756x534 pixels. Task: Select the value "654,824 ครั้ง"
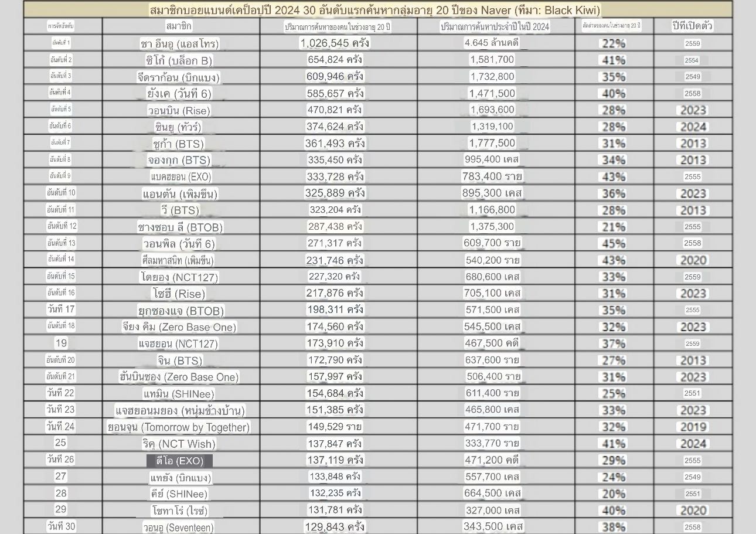(x=335, y=59)
